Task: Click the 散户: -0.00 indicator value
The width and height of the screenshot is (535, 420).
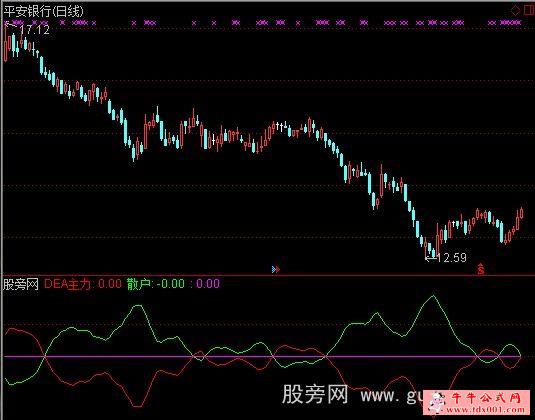Action: pyautogui.click(x=156, y=284)
